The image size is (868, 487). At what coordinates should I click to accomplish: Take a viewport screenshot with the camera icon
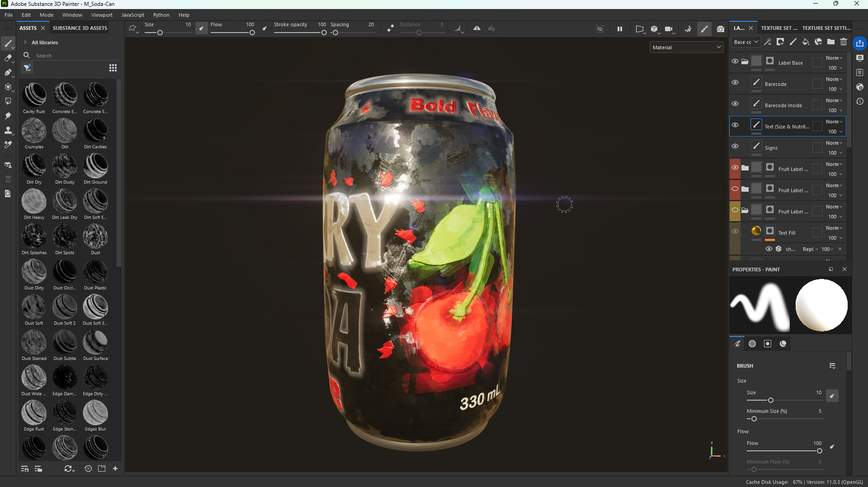(721, 28)
